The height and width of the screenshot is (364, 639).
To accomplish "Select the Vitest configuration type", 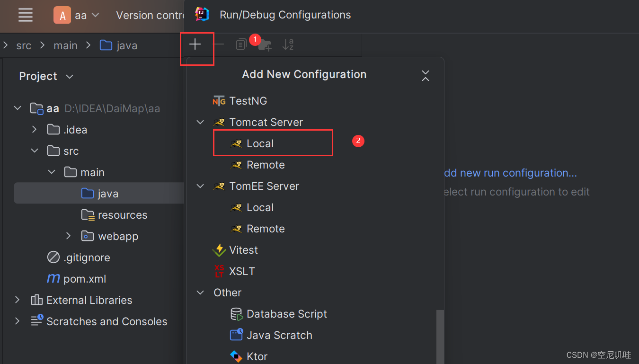I will click(x=243, y=250).
